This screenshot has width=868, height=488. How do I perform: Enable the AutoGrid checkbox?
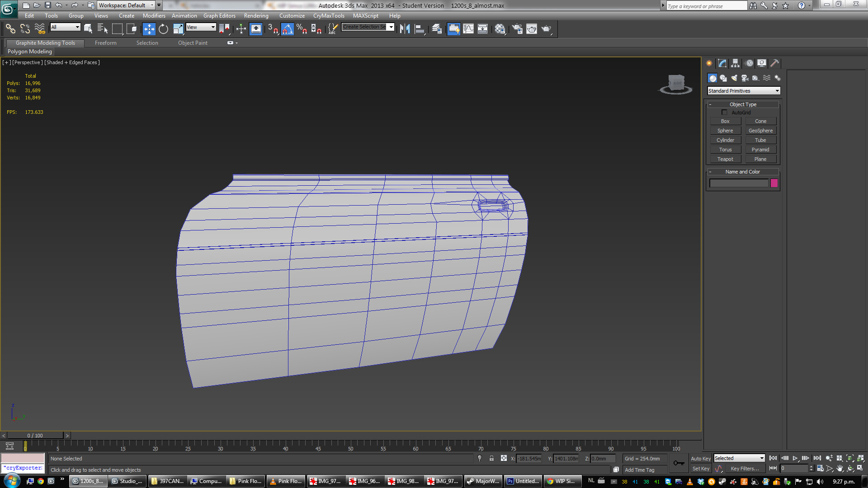click(x=724, y=113)
